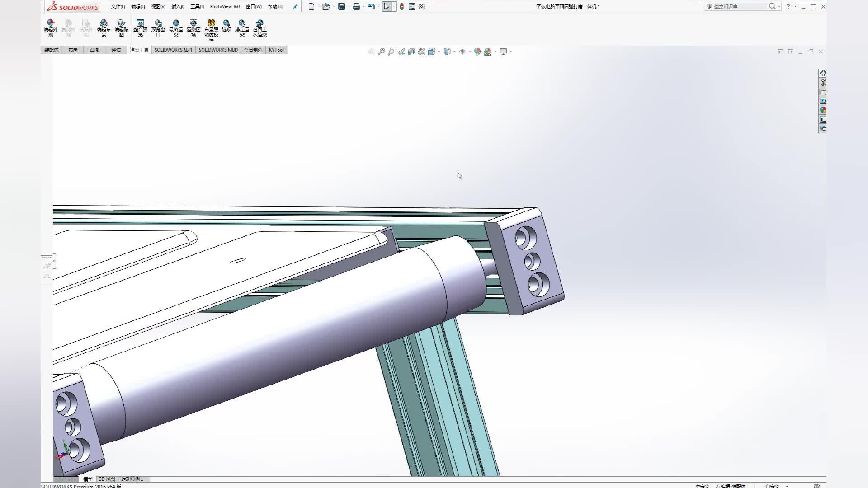
Task: Expand the New document dropdown arrow
Action: 318,6
